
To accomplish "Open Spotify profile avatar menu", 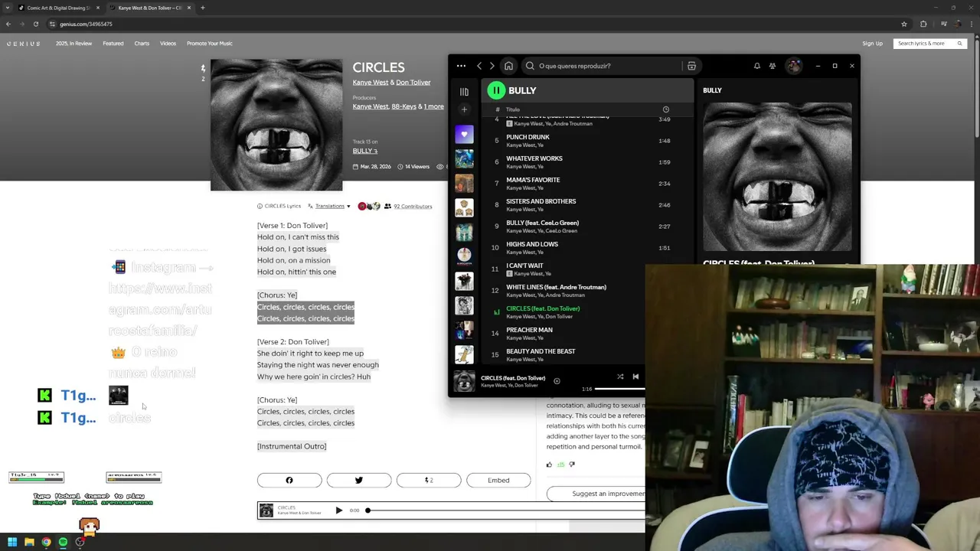I will pyautogui.click(x=794, y=66).
